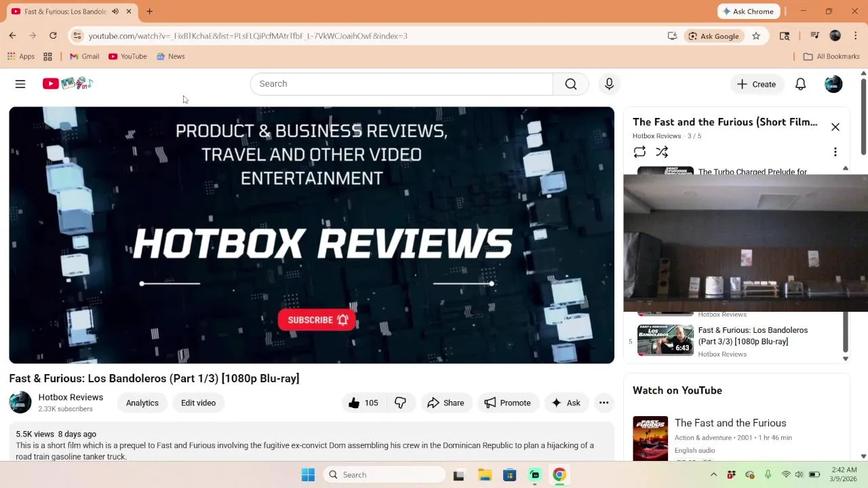
Task: Click Ask Chrome button
Action: click(749, 12)
